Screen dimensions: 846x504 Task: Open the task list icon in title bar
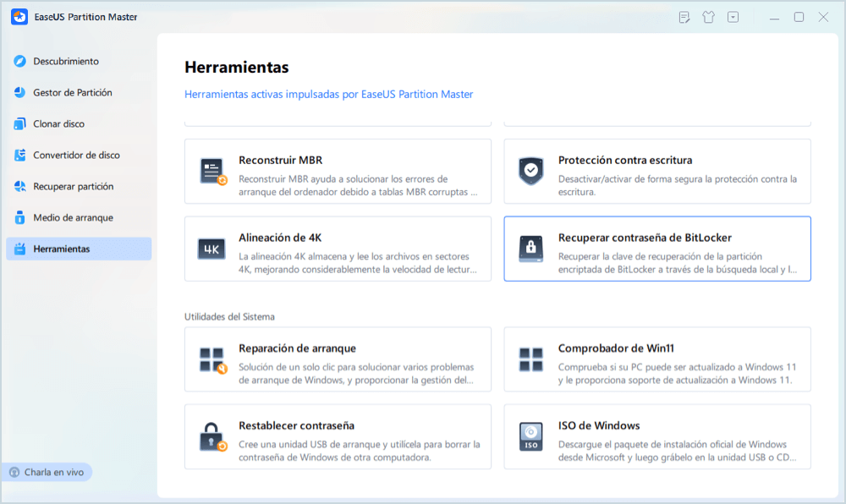(684, 17)
